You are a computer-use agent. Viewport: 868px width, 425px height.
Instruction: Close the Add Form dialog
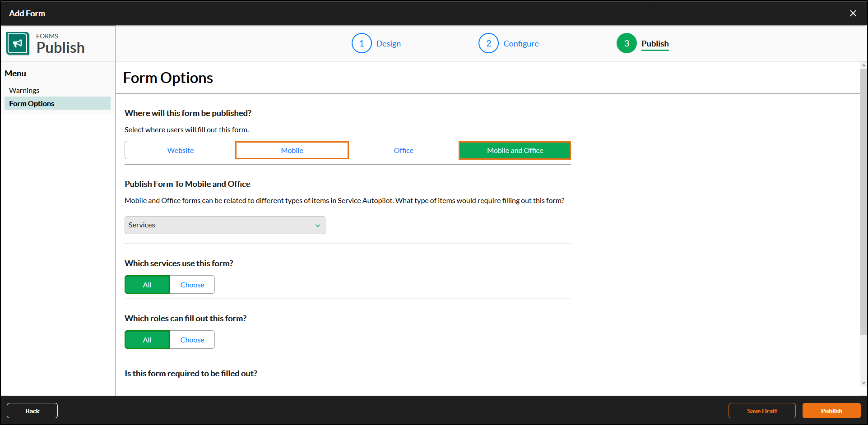point(853,13)
